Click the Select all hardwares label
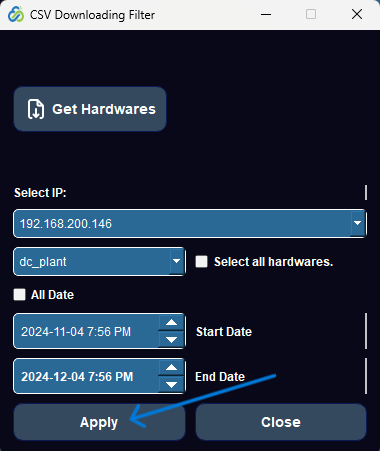This screenshot has width=380, height=451. pos(273,262)
